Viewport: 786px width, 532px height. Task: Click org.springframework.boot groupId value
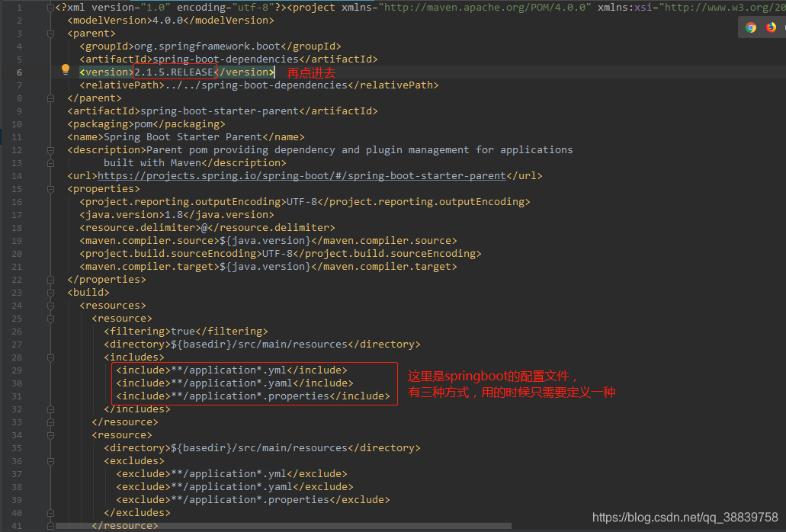pyautogui.click(x=207, y=46)
